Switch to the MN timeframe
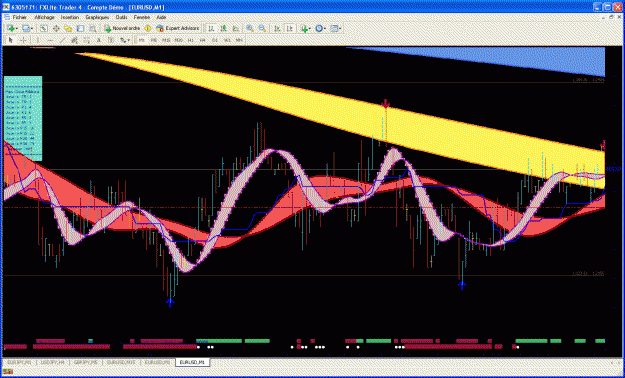Screen dimensions: 625x378 pyautogui.click(x=239, y=40)
